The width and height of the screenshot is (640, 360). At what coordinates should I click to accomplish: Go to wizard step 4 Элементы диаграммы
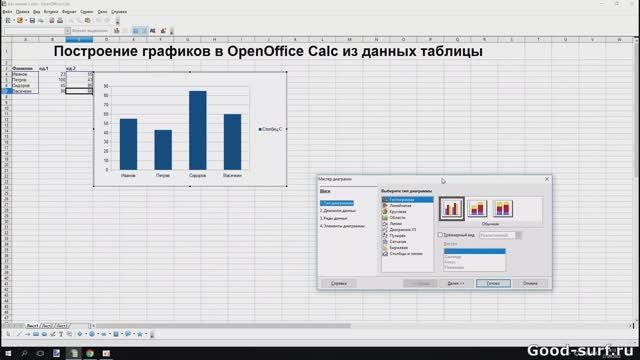point(342,226)
